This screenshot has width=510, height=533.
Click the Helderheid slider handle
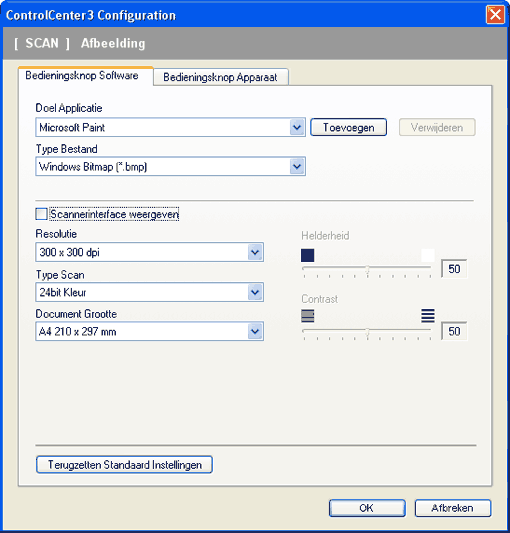(368, 269)
